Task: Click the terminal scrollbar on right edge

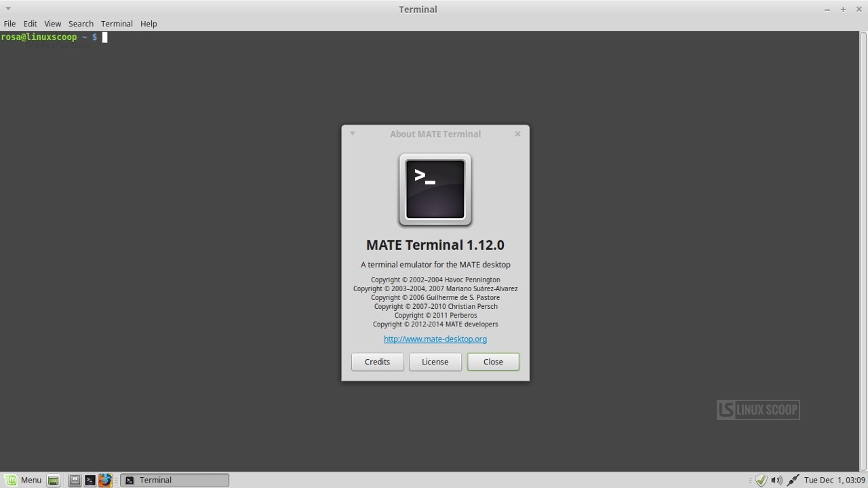Action: pos(863,251)
